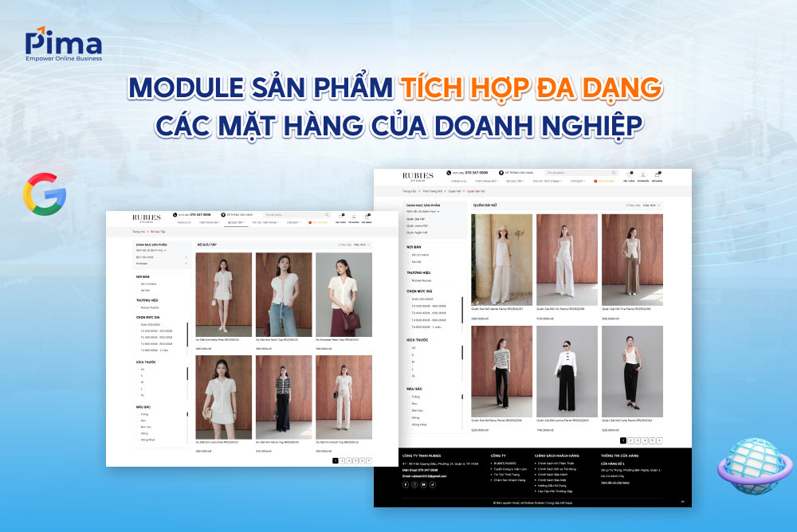The height and width of the screenshot is (532, 797).
Task: Open the Mặc định sort dropdown
Action: pos(649,205)
